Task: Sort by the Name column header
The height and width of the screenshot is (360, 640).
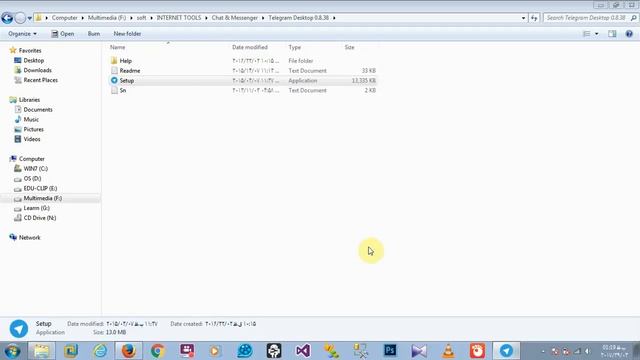Action: [118, 47]
